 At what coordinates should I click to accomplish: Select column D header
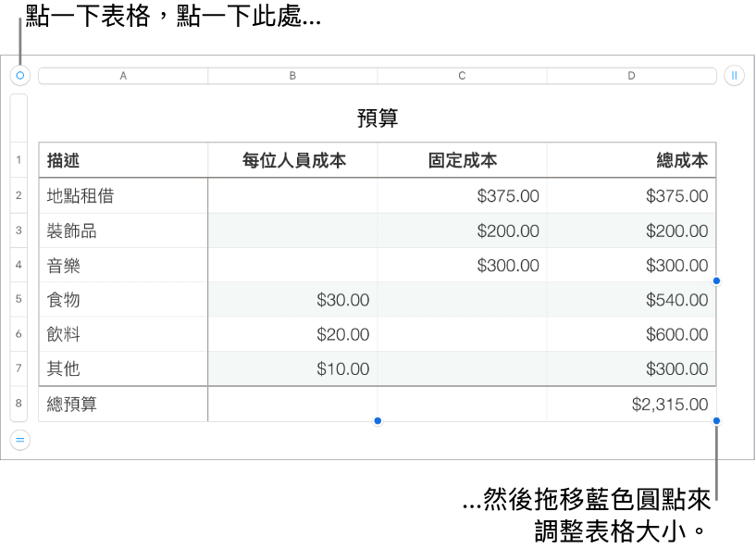click(x=632, y=76)
